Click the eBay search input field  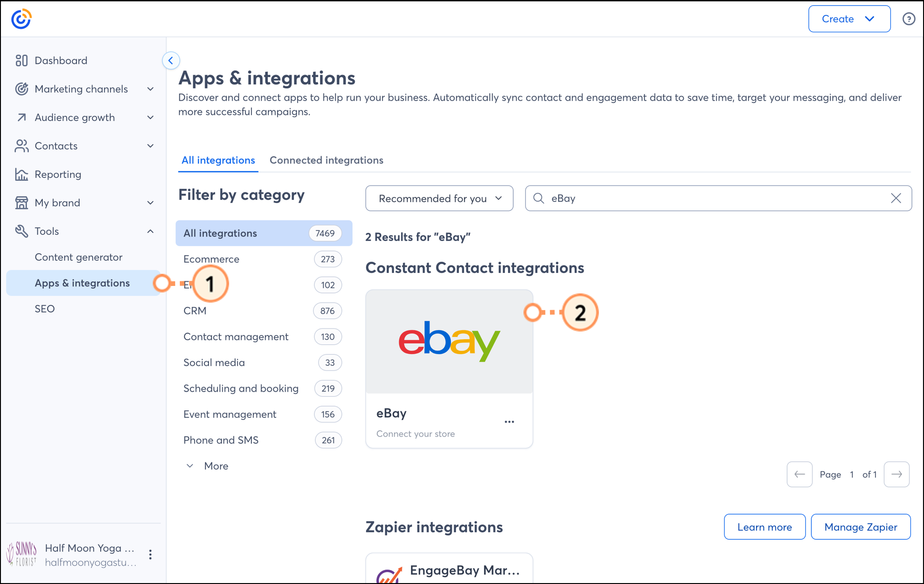[718, 198]
